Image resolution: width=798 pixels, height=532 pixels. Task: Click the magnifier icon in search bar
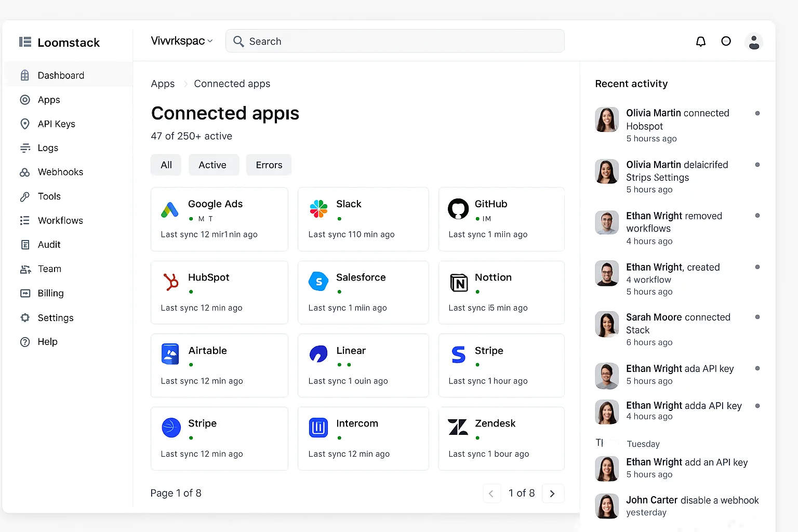pyautogui.click(x=238, y=41)
